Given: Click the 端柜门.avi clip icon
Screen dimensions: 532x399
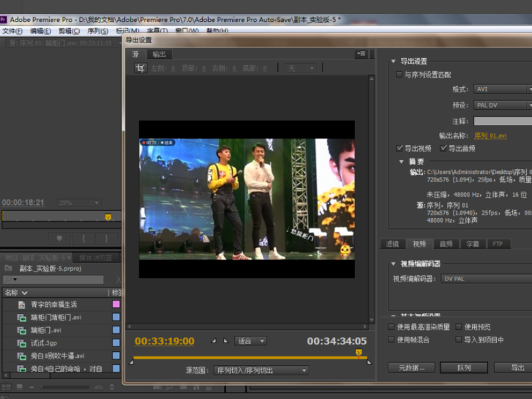Looking at the screenshot, I should [21, 330].
